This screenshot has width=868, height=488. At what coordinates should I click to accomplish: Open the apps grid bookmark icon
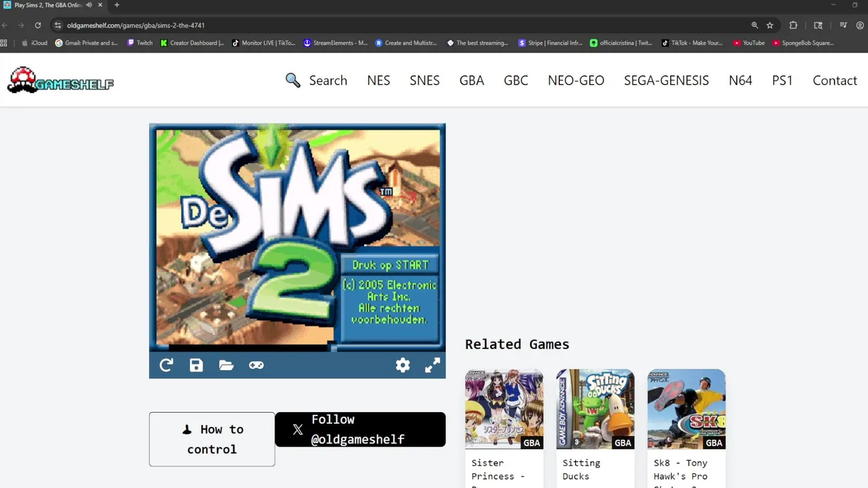coord(4,43)
